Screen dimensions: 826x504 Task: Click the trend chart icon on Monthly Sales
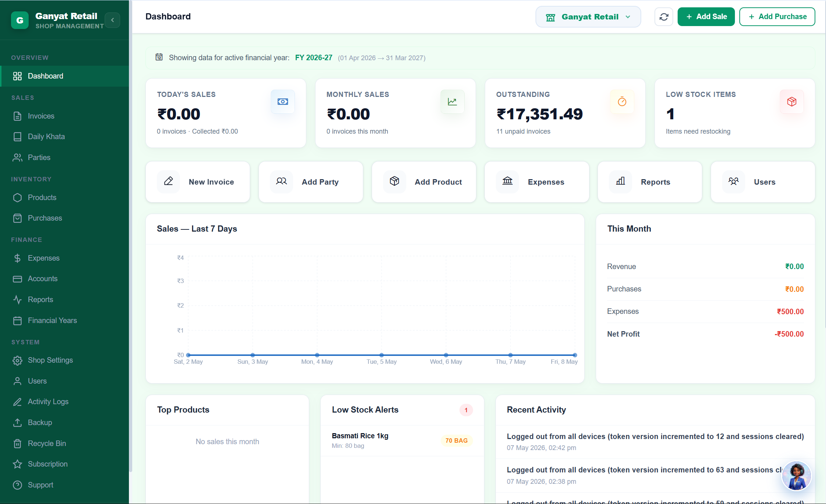pyautogui.click(x=452, y=102)
